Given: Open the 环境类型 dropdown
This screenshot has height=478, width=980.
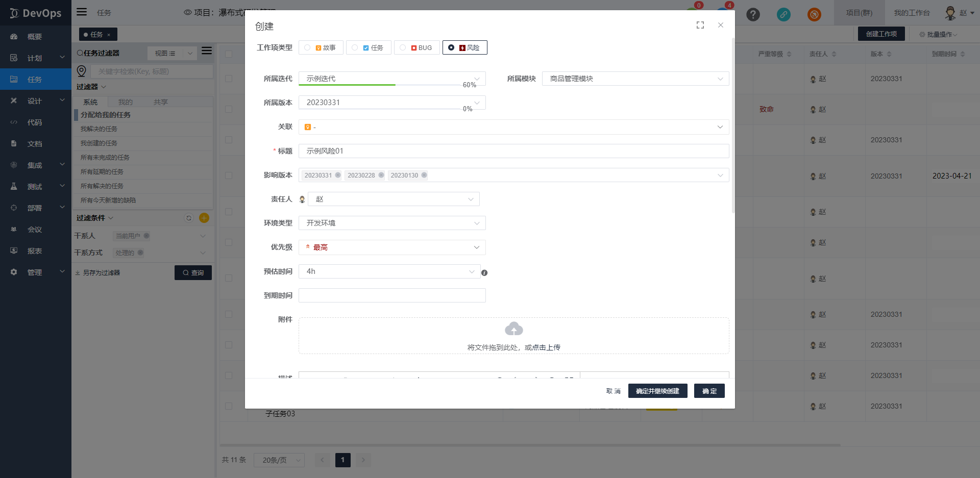Looking at the screenshot, I should 392,223.
